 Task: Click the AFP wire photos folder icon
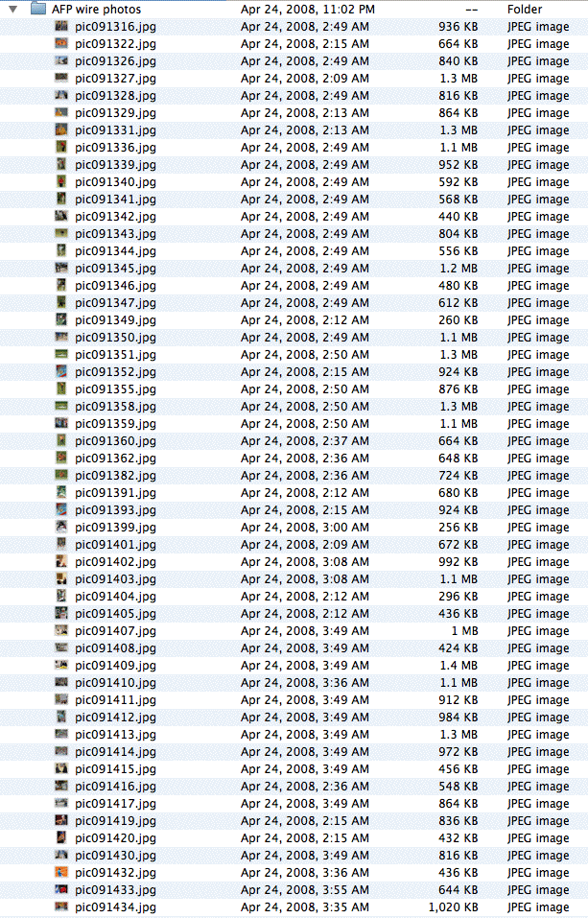click(38, 10)
